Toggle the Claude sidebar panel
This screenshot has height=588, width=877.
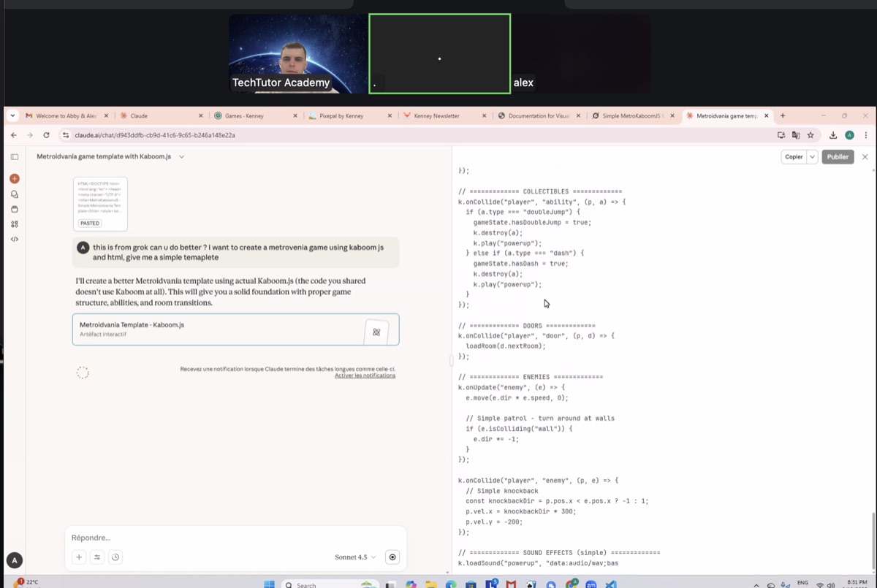coord(15,156)
